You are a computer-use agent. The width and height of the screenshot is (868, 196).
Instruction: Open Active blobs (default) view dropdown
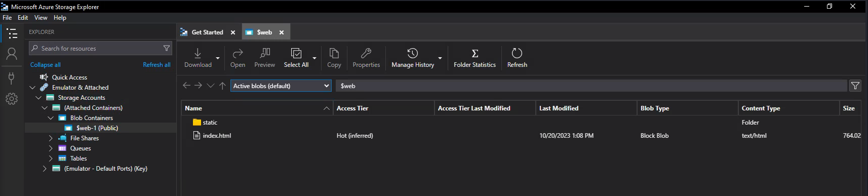[281, 86]
